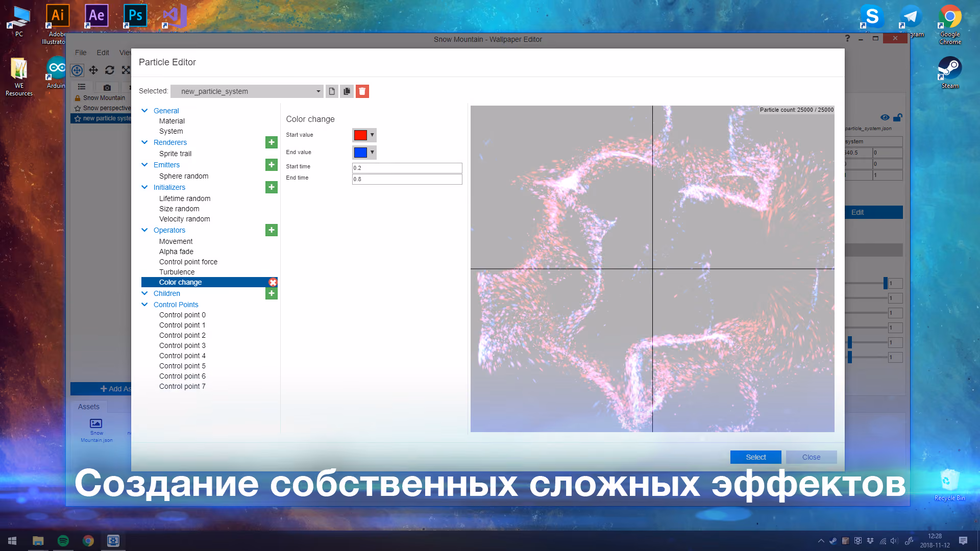
Task: Open the Windows notification center
Action: click(x=963, y=541)
